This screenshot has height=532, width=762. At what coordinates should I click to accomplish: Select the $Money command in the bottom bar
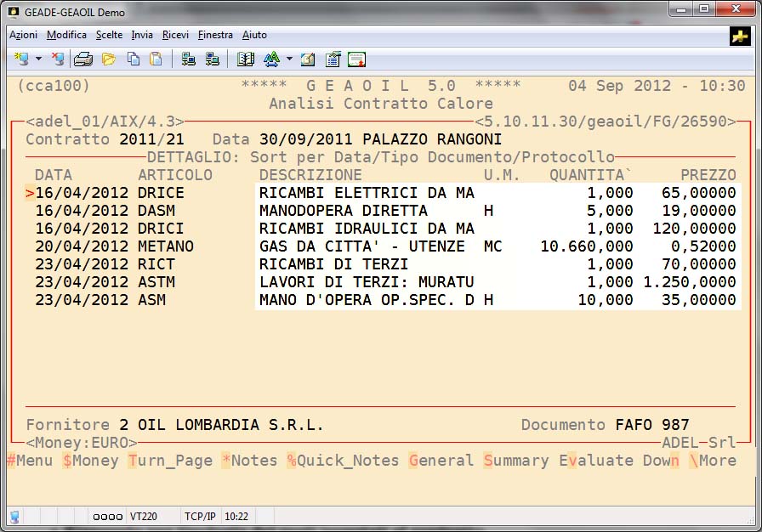click(90, 461)
